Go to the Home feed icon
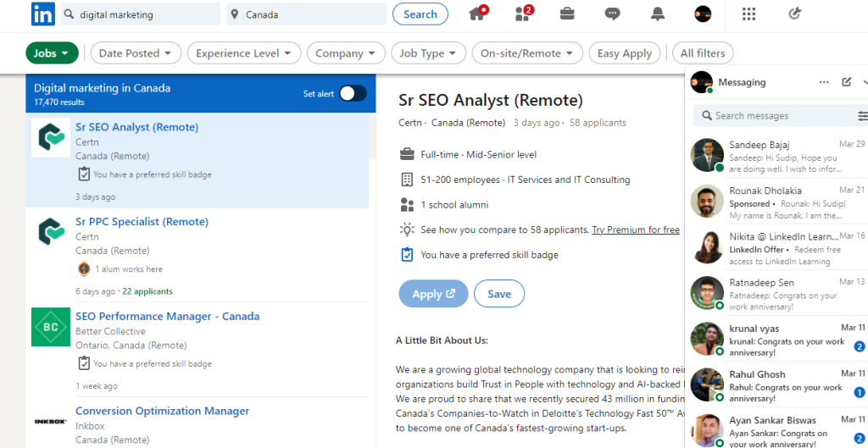 478,14
